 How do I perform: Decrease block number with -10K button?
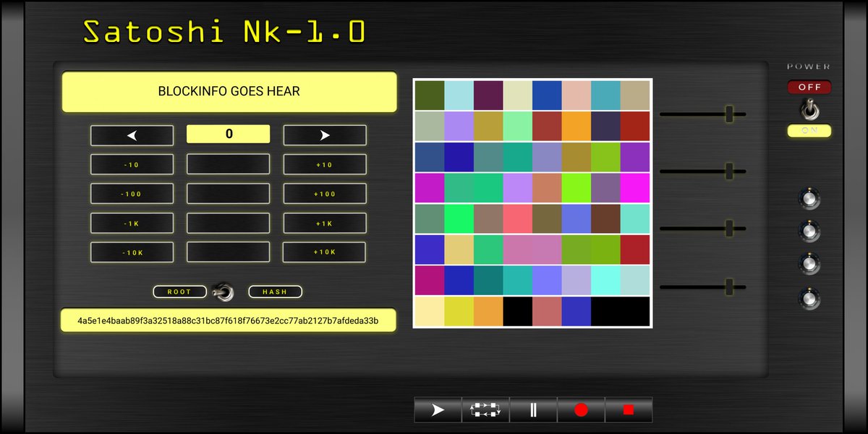tap(132, 251)
